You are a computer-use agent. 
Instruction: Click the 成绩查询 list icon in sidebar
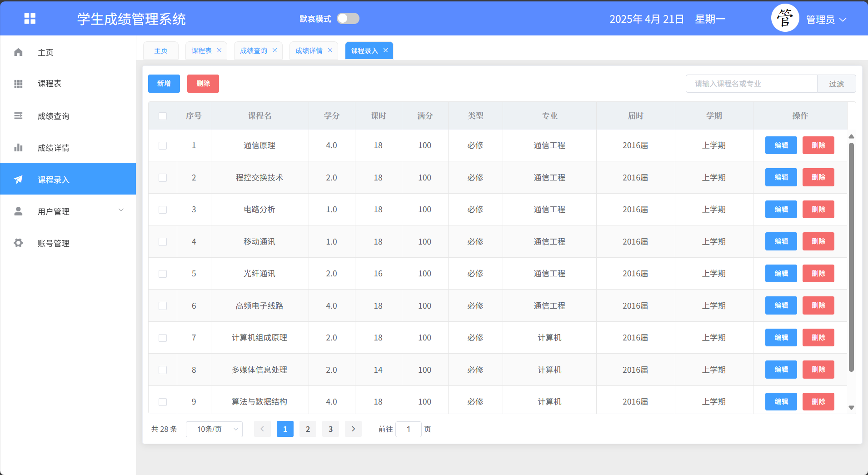coord(18,116)
